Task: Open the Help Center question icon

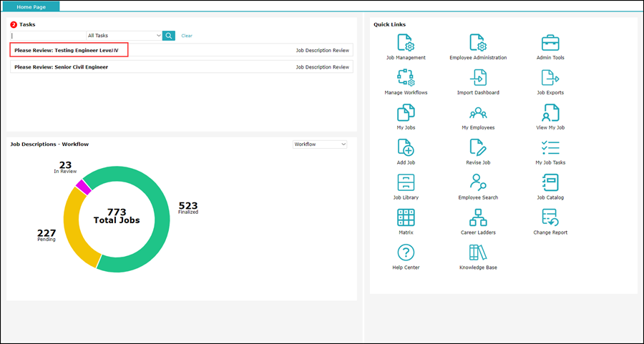Action: coord(406,252)
